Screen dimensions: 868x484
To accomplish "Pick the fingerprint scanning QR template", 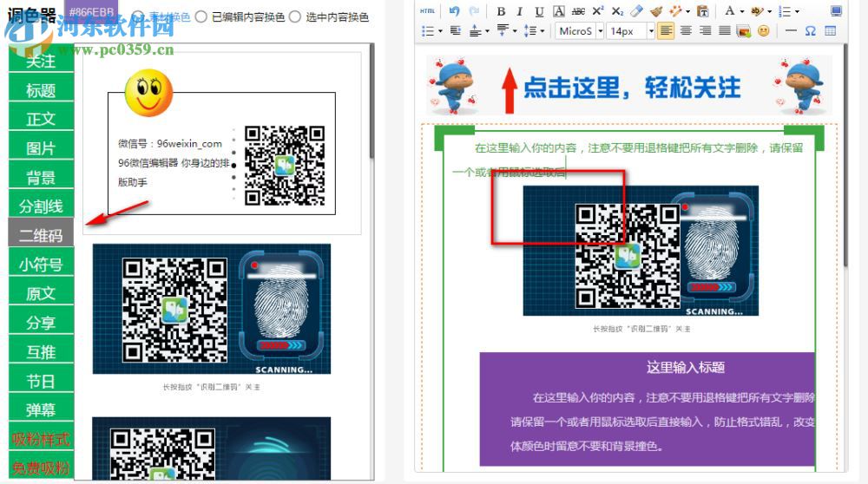I will pos(212,309).
